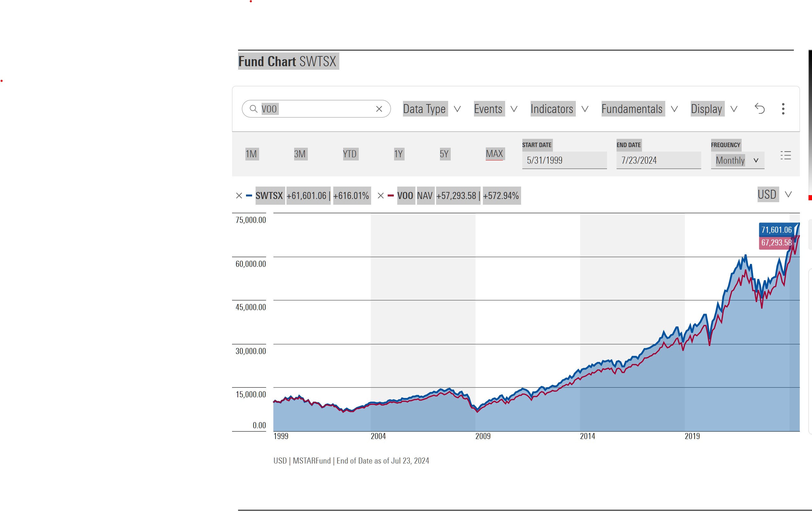The height and width of the screenshot is (511, 812).
Task: Click the 67,293.58 red value flag
Action: [777, 243]
